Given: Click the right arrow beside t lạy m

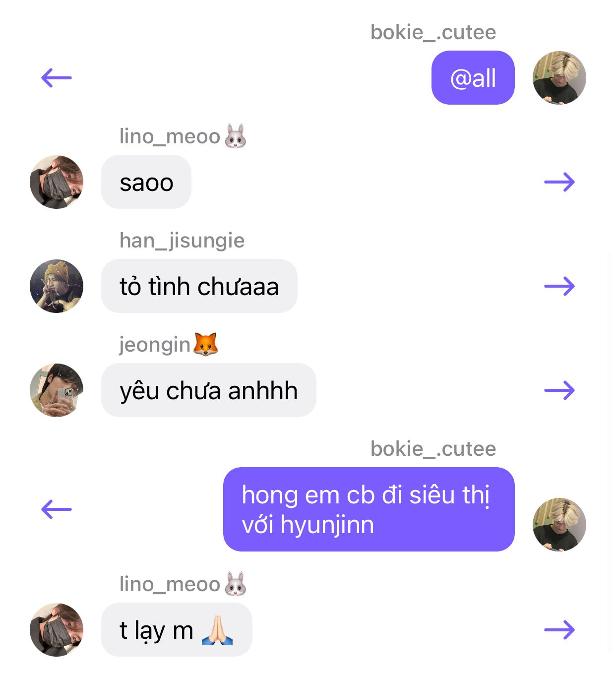Looking at the screenshot, I should pyautogui.click(x=559, y=630).
